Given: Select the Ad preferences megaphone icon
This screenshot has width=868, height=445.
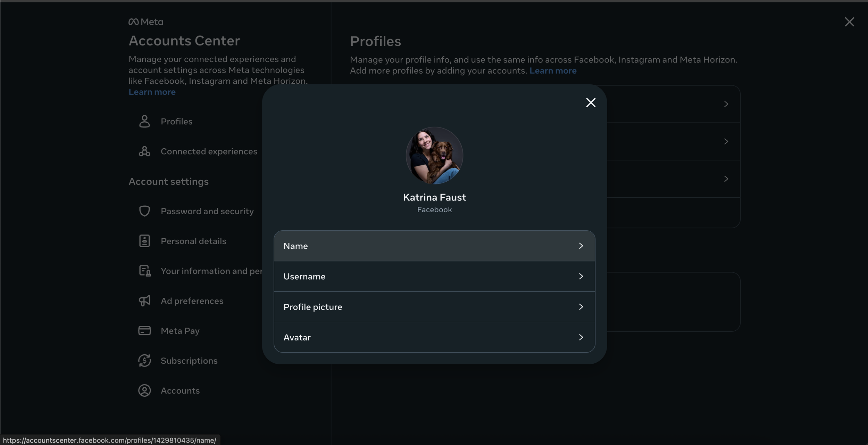Looking at the screenshot, I should click(x=144, y=300).
